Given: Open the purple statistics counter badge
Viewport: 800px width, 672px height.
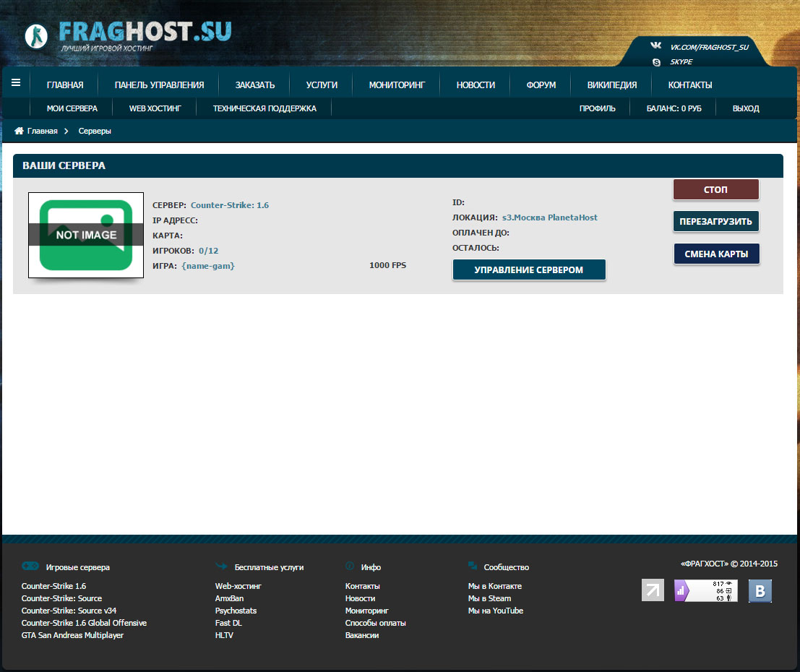Looking at the screenshot, I should point(705,591).
